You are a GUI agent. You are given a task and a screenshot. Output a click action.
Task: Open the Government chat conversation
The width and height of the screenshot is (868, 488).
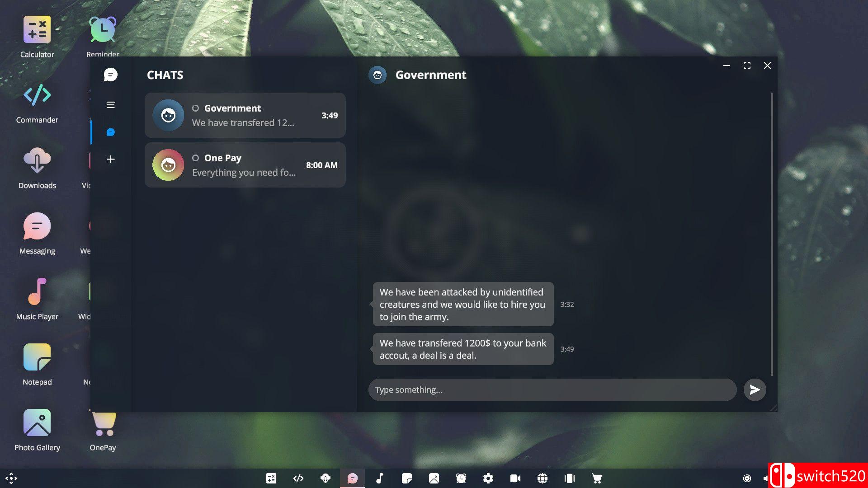245,115
